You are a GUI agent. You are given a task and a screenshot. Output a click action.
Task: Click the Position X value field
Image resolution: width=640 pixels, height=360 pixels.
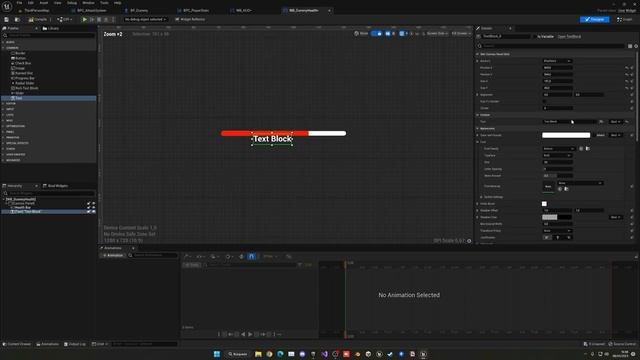(557, 68)
